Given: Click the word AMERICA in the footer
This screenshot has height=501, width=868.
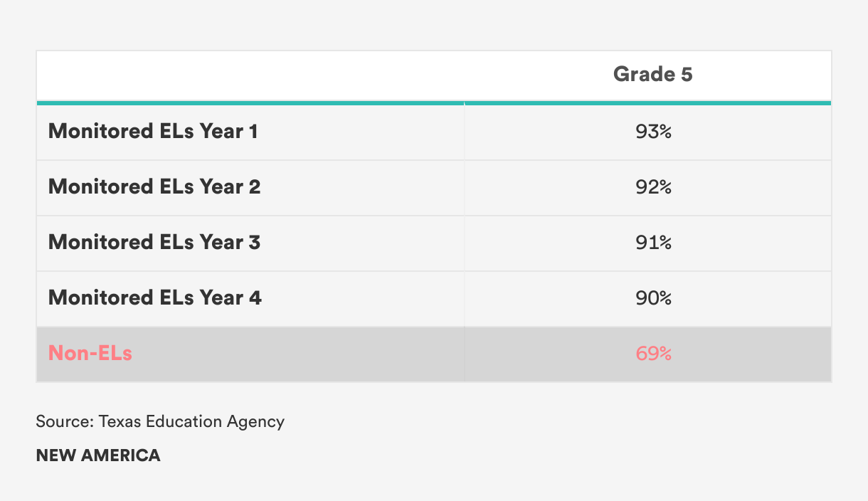Looking at the screenshot, I should tap(121, 455).
